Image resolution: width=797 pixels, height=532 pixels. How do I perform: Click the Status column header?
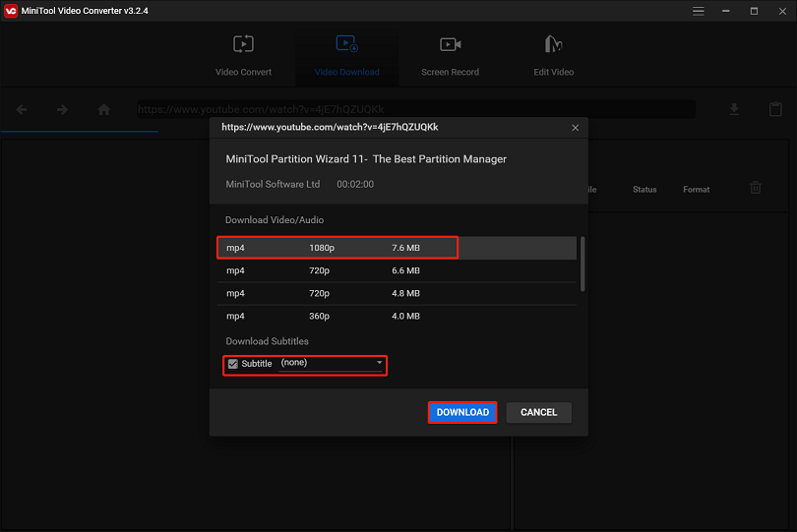click(644, 190)
